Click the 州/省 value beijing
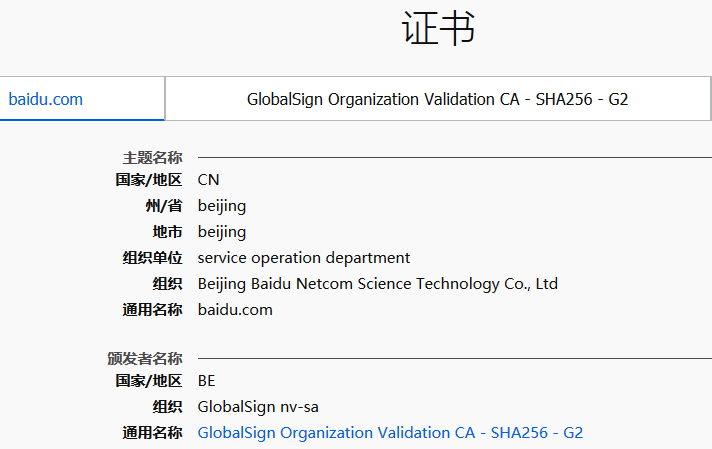Screen dimensions: 712x449 [222, 206]
